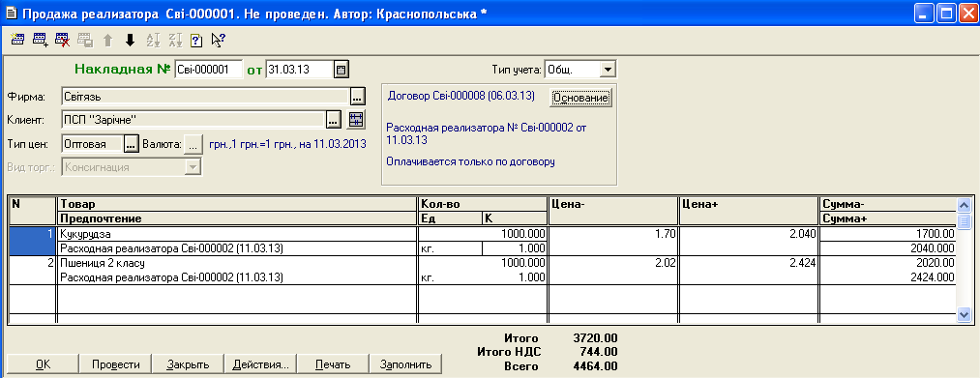Viewport: 980px width, 378px height.
Task: Select row number 2 cell
Action: 33,270
